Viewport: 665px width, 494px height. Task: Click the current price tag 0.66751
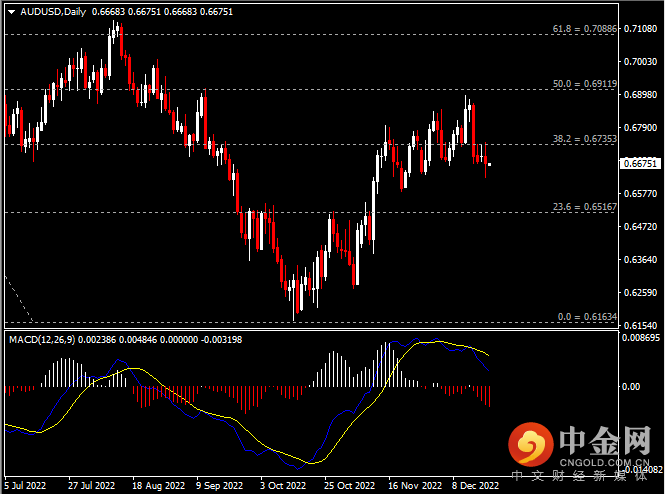(x=638, y=163)
